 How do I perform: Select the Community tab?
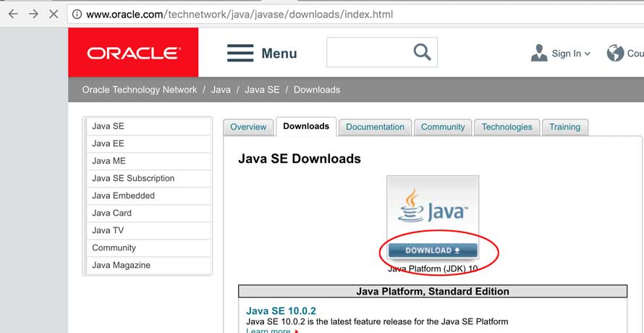[443, 127]
